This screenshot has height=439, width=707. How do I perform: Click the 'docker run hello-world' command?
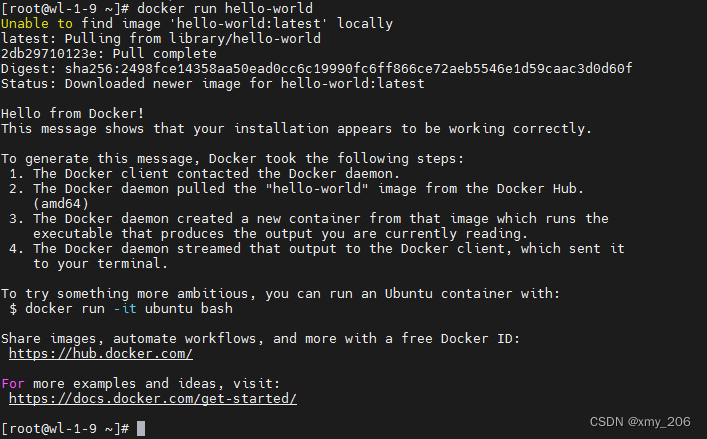point(225,9)
